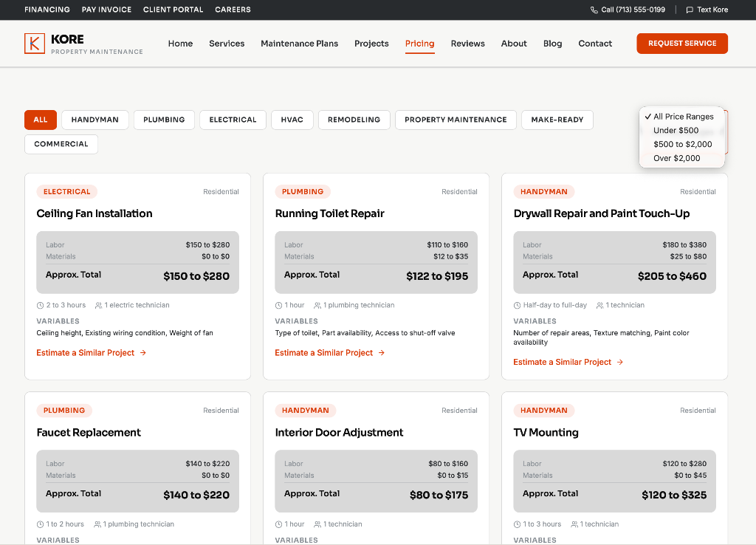This screenshot has height=545, width=756.
Task: Click people icon in Drywall Repair card
Action: [599, 305]
